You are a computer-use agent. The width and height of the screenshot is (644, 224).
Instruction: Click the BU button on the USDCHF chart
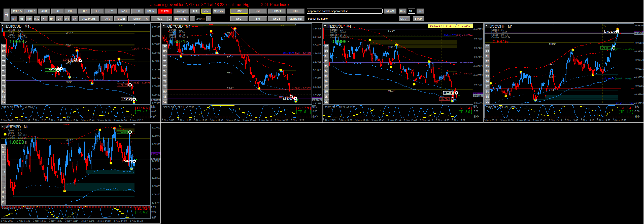(x=487, y=92)
